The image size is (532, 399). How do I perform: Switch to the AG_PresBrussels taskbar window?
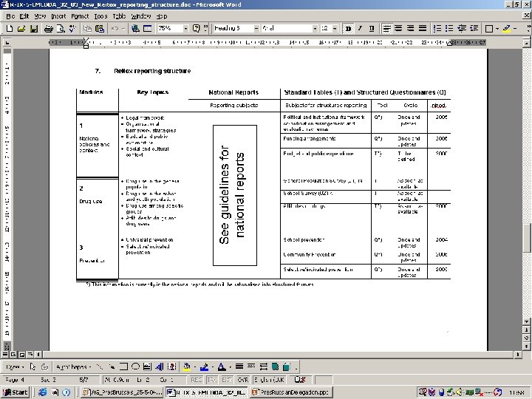click(123, 392)
